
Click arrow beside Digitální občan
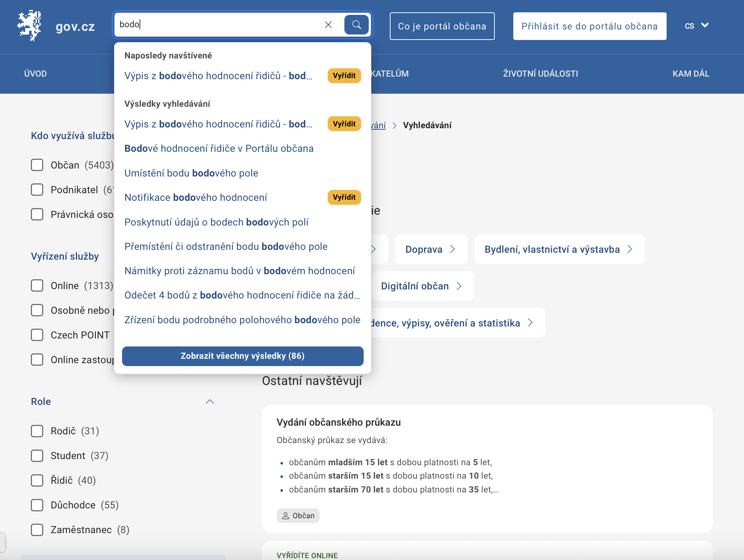(x=459, y=286)
